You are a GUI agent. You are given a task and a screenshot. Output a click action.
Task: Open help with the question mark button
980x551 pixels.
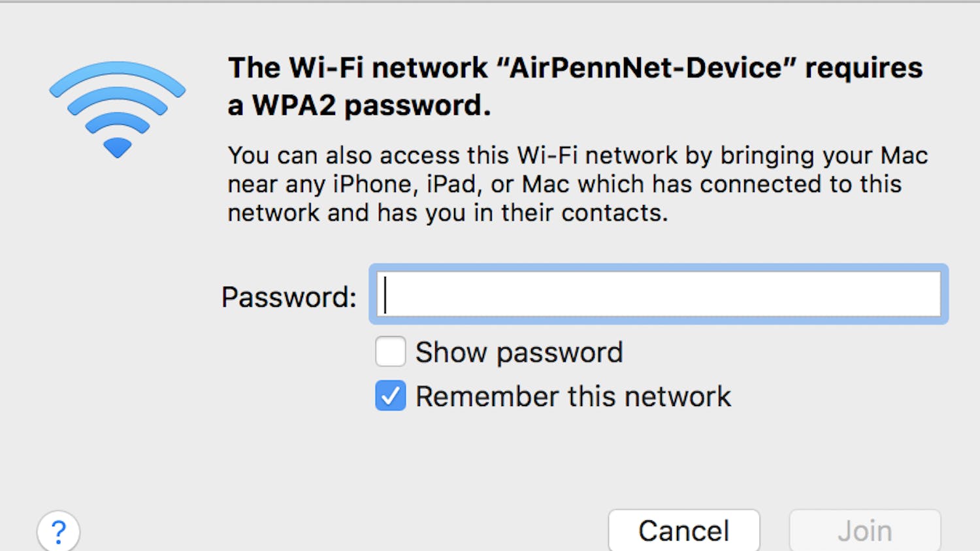pyautogui.click(x=59, y=531)
